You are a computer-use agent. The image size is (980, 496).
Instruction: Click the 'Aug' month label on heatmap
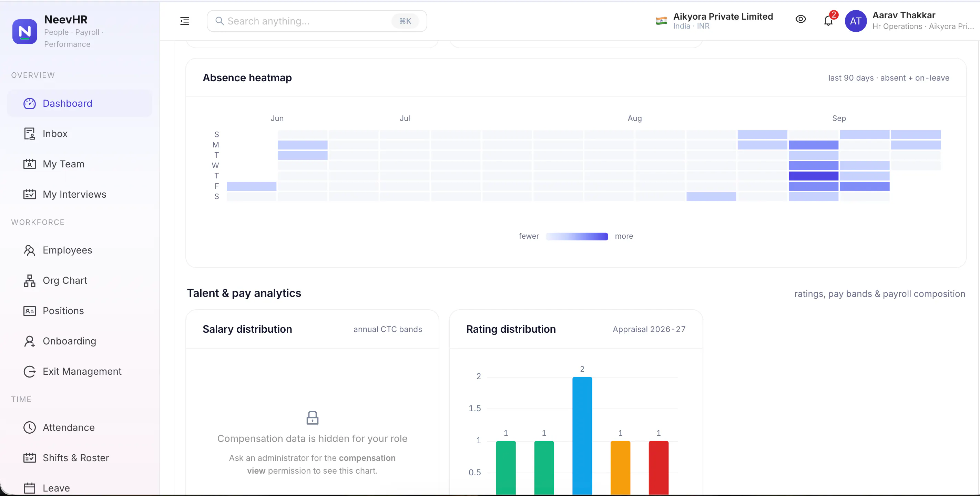[635, 118]
